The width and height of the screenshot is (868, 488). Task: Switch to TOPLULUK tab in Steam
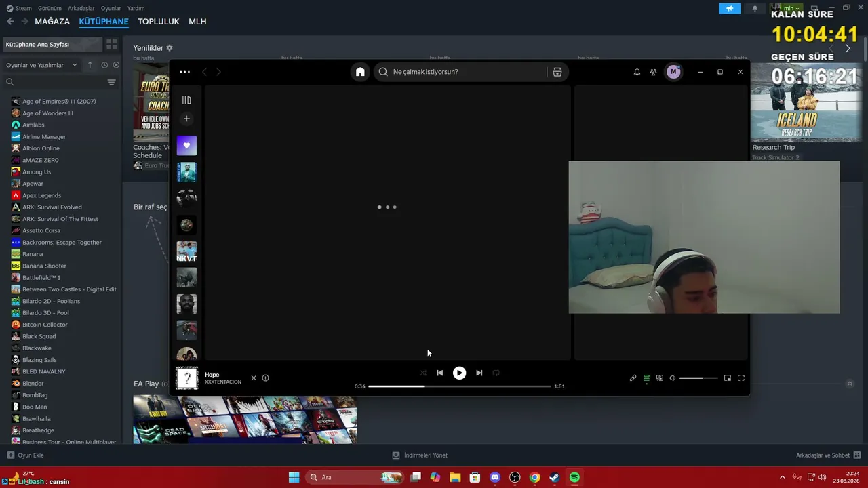(x=159, y=22)
